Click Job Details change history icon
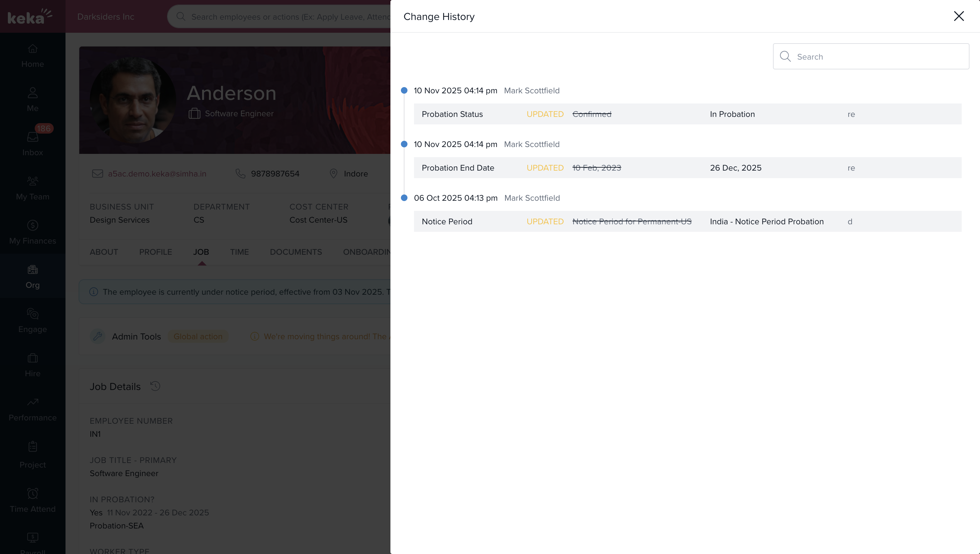The height and width of the screenshot is (554, 980). (x=155, y=386)
